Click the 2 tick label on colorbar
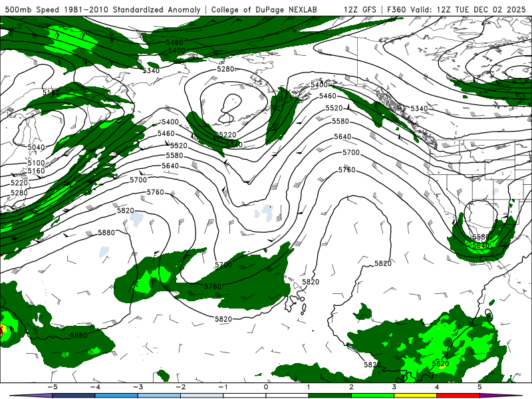The height and width of the screenshot is (399, 532). click(351, 387)
